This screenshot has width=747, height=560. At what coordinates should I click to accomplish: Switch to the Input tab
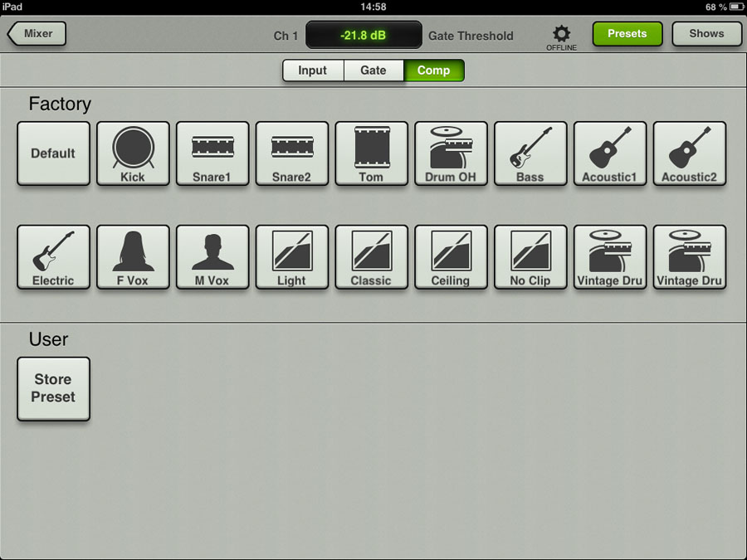pyautogui.click(x=313, y=71)
